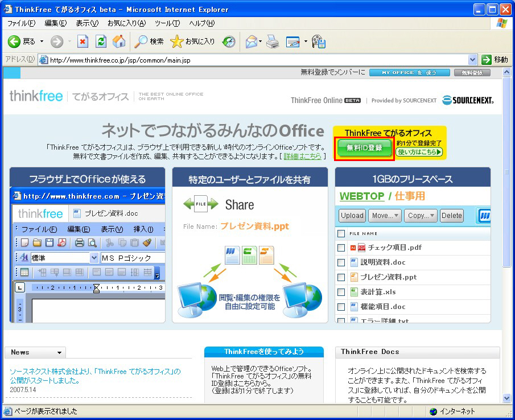
Task: Click the MY OFFICE を 使う button
Action: [409, 73]
